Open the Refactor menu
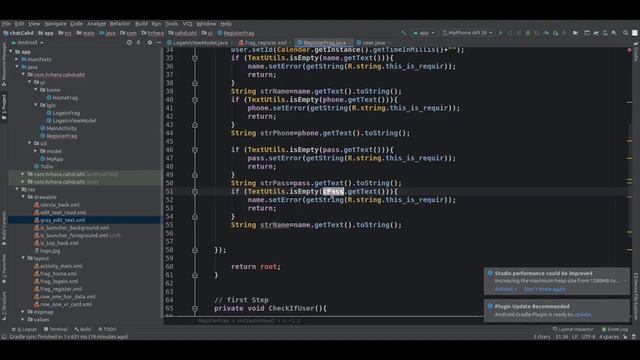The height and width of the screenshot is (360, 640). (120, 24)
